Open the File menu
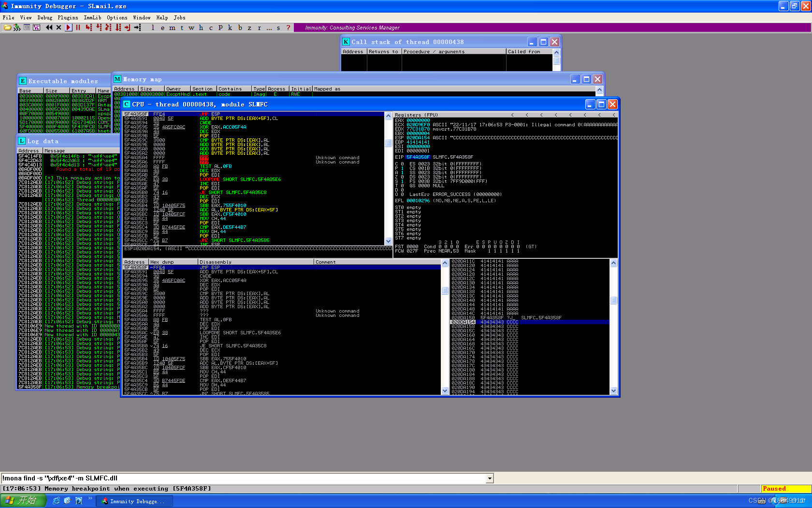This screenshot has height=508, width=812. coord(8,17)
